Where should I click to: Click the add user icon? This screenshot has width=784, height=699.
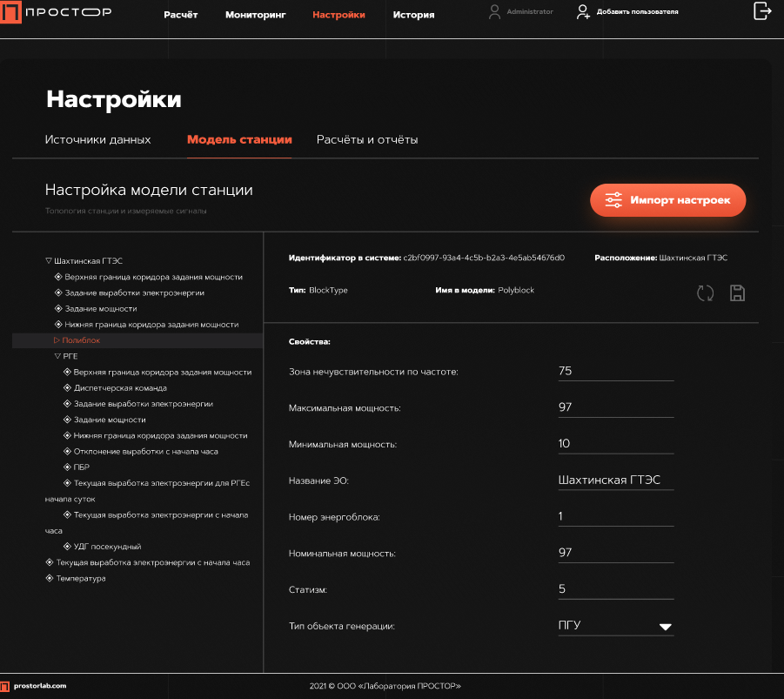pos(583,12)
